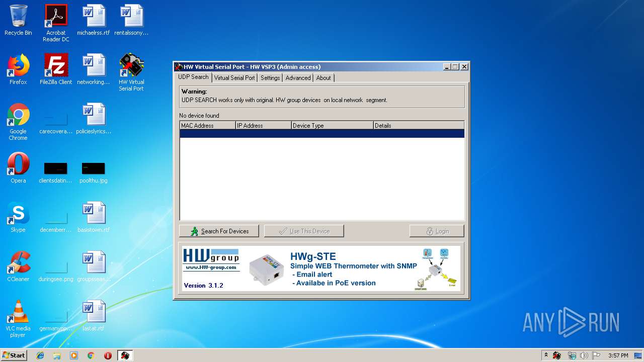Close the HW Virtual Serial Port window
This screenshot has width=644, height=362.
click(x=464, y=67)
